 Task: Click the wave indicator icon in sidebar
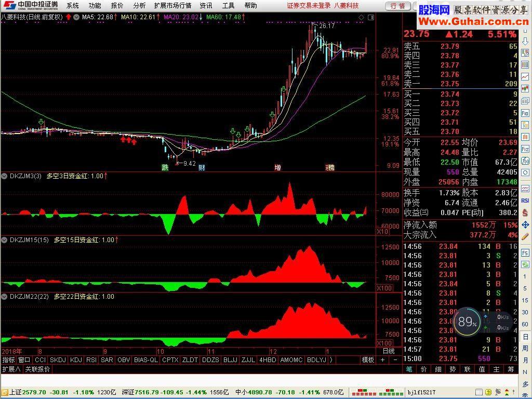[525, 189]
